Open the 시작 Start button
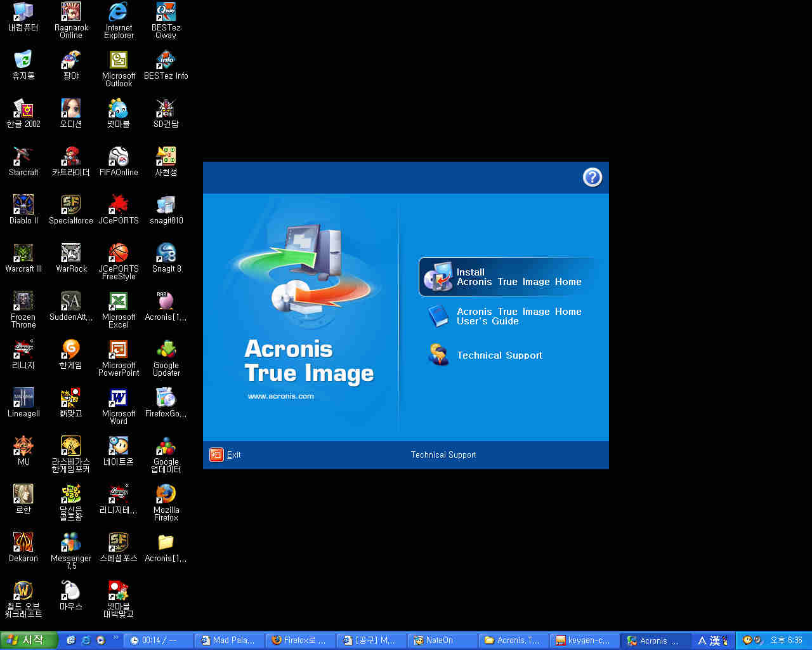The image size is (812, 650). click(29, 640)
